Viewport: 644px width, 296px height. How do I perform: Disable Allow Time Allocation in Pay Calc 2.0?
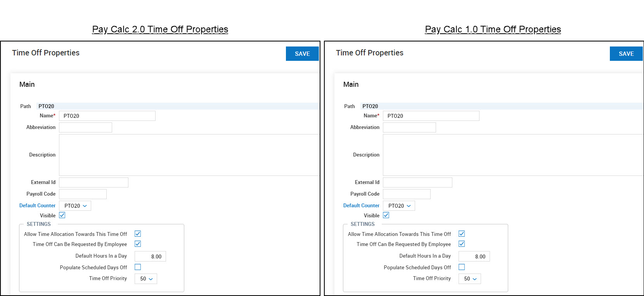(x=138, y=234)
